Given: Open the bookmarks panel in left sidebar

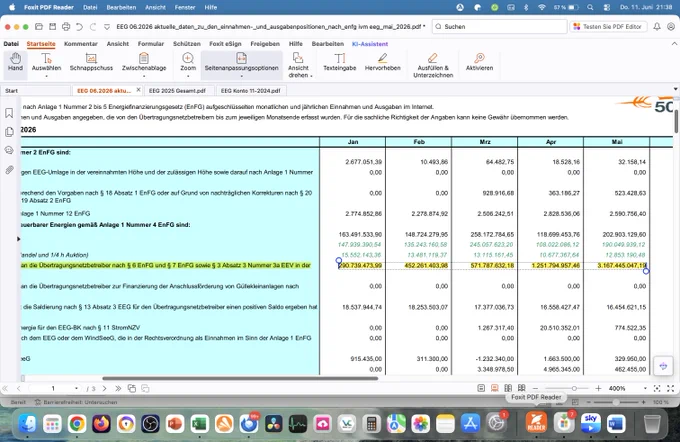Looking at the screenshot, I should pyautogui.click(x=9, y=113).
